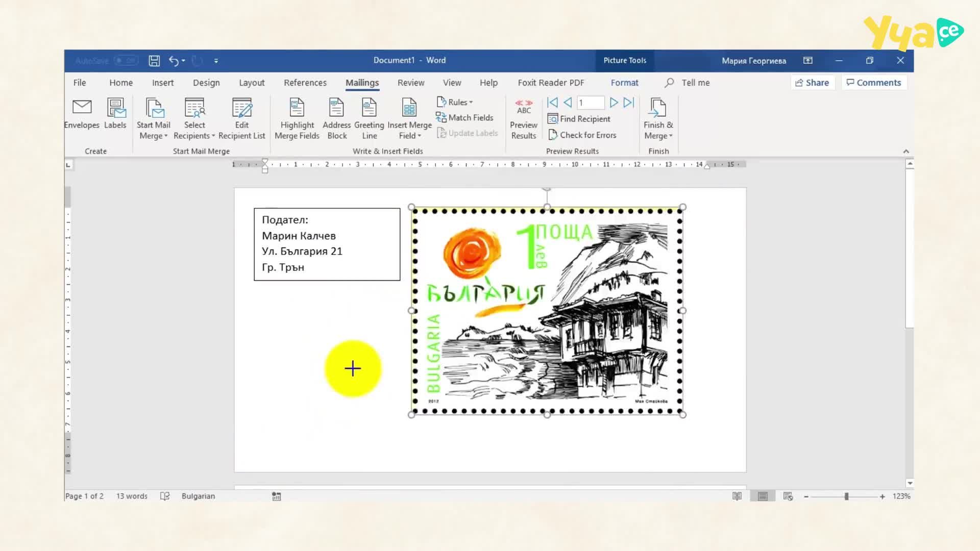The height and width of the screenshot is (551, 980).
Task: Change the Bulgarian language setting
Action: [198, 496]
